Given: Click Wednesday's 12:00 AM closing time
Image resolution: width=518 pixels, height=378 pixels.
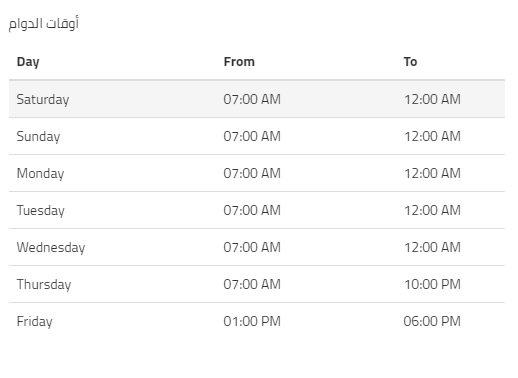Looking at the screenshot, I should tap(432, 247).
